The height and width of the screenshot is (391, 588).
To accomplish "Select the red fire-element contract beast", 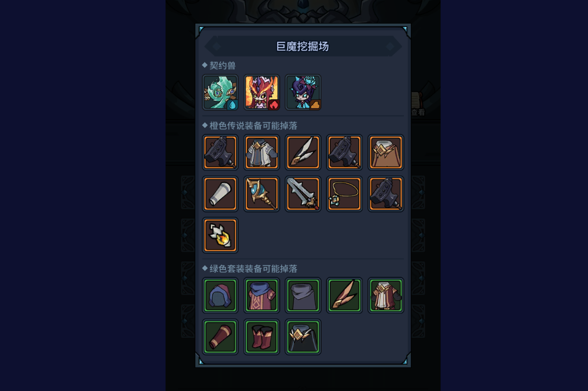I will [262, 92].
